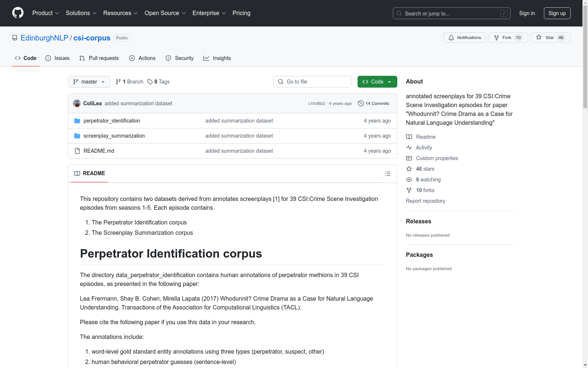Image resolution: width=588 pixels, height=368 pixels.
Task: Expand the Resources menu
Action: click(x=121, y=13)
